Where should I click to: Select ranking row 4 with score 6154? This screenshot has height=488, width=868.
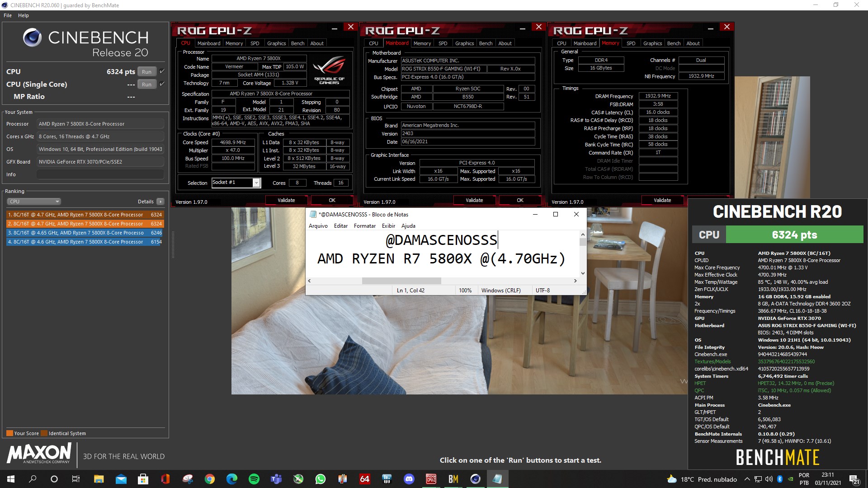pyautogui.click(x=85, y=242)
